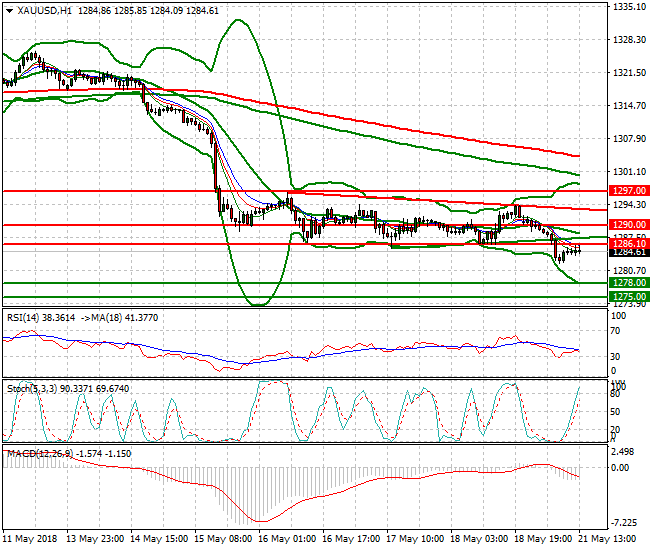Open the chart menu triangle beside XAUUSD
Image resolution: width=650 pixels, height=550 pixels.
(x=9, y=11)
